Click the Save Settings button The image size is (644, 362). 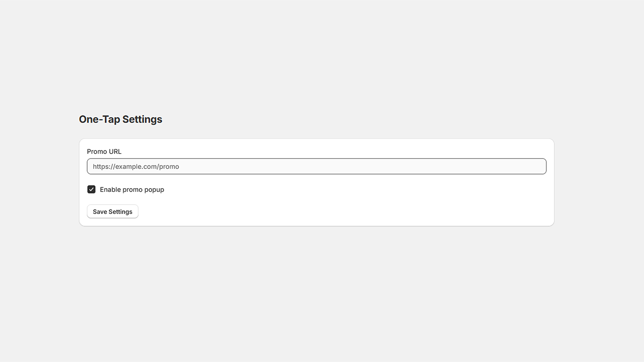point(112,211)
